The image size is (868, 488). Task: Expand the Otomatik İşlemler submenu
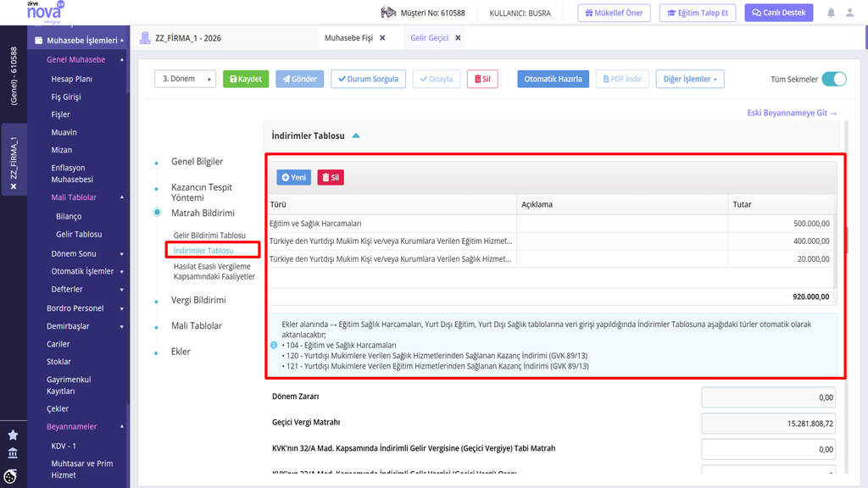click(122, 272)
